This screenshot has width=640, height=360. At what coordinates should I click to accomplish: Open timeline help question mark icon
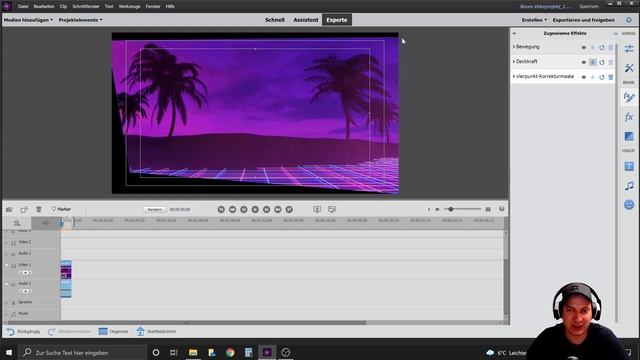click(502, 209)
